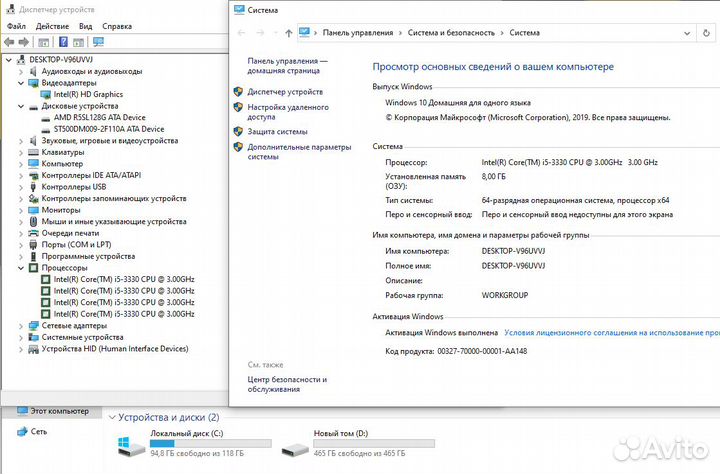Toggle the Action pane toolbar icon
Screen dimensions: 720x474
(x=79, y=42)
